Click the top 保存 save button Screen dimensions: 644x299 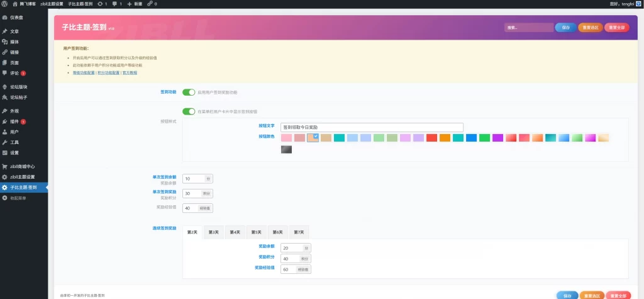(565, 28)
